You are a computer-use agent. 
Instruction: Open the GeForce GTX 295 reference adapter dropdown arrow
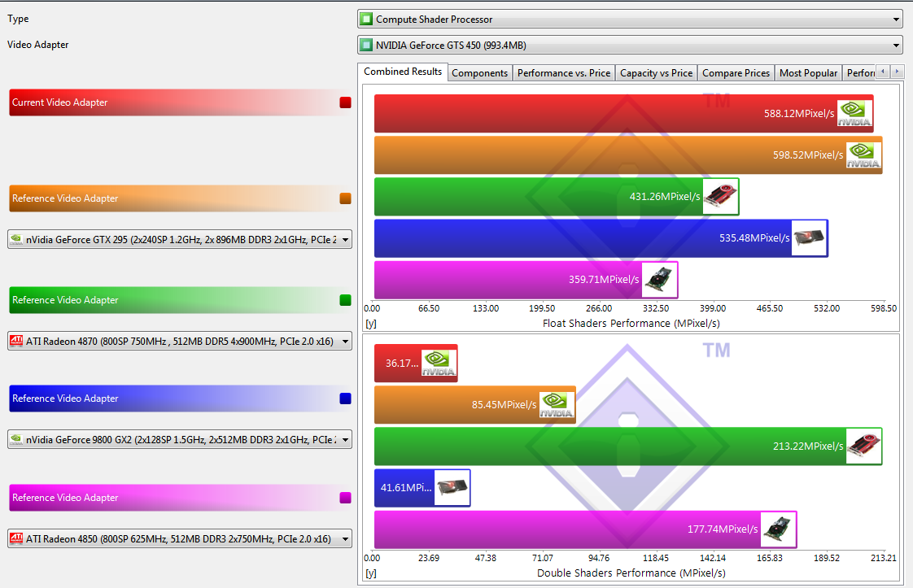pyautogui.click(x=345, y=239)
